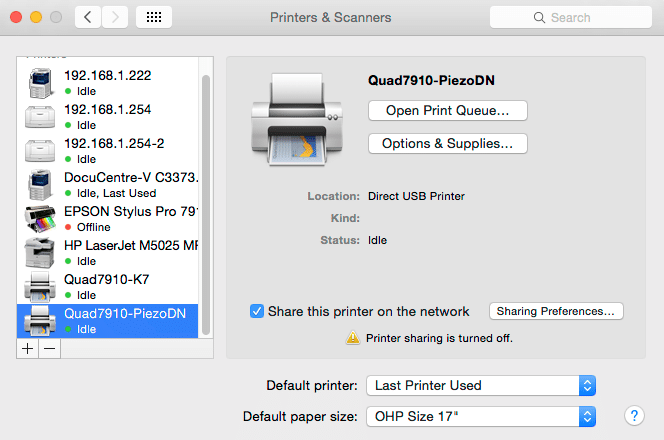Uncheck Share this printer on the network
664x440 pixels.
point(257,311)
